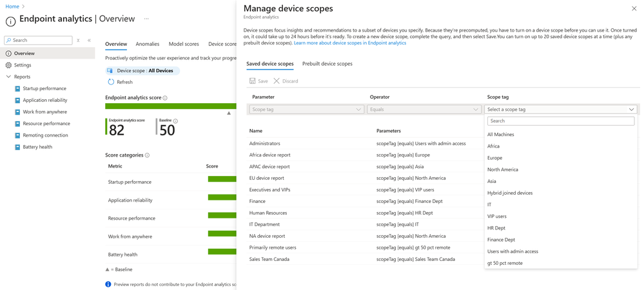
Task: Click the Save disk icon
Action: (253, 81)
